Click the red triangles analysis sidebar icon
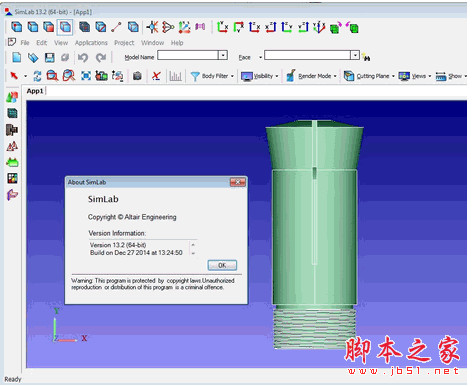The image size is (473, 386). click(12, 146)
